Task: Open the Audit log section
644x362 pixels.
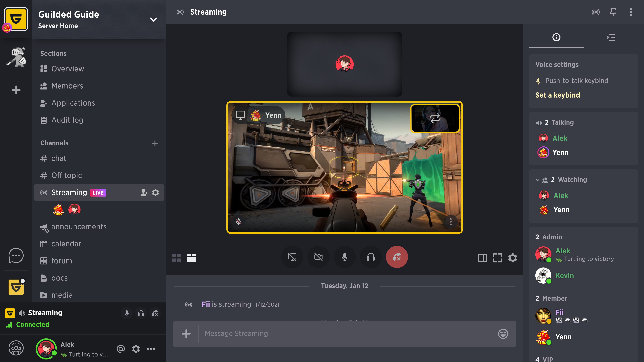Action: (x=99, y=120)
